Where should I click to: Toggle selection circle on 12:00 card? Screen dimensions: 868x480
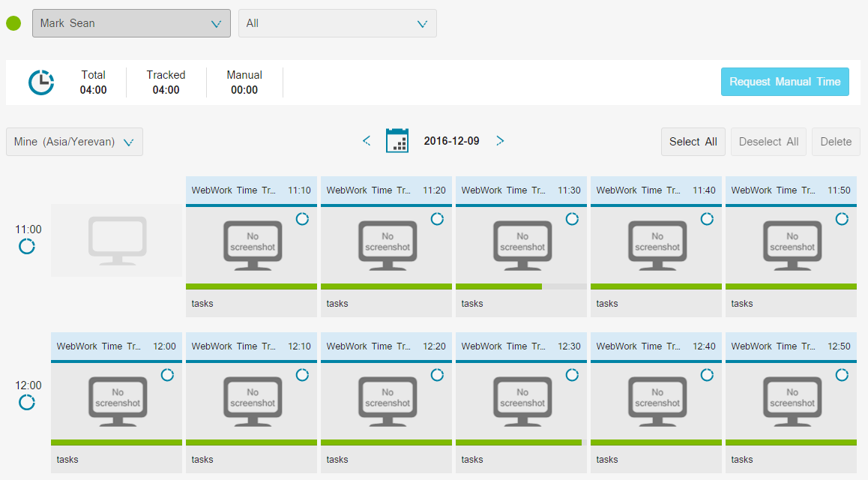tap(167, 375)
